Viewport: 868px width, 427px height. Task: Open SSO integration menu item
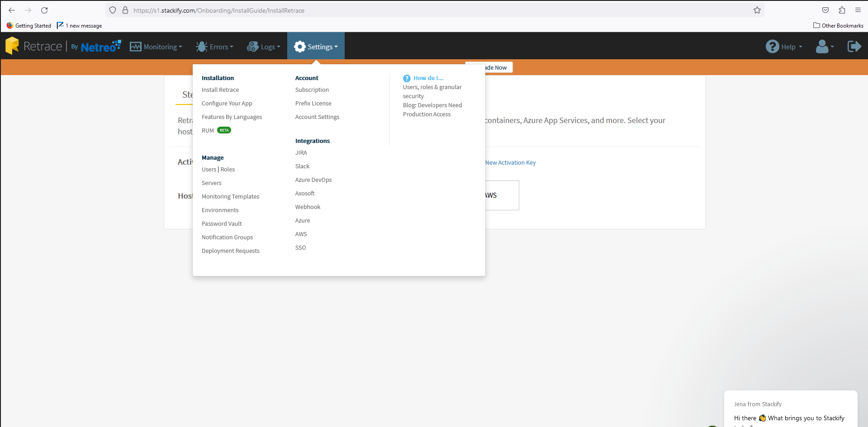click(x=301, y=248)
